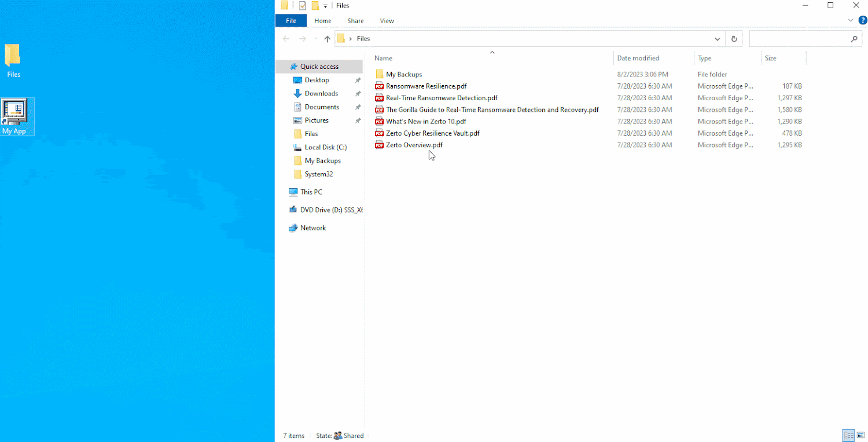Viewport: 868px width, 442px height.
Task: Select Network in the navigation pane
Action: pyautogui.click(x=311, y=228)
